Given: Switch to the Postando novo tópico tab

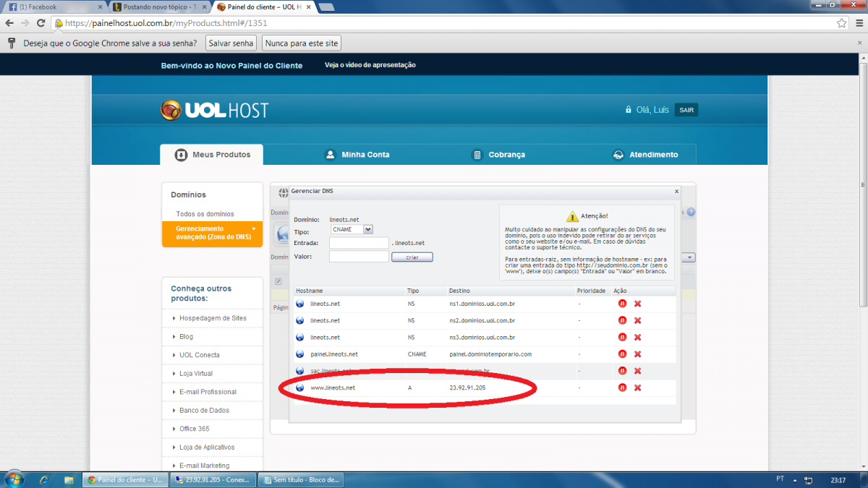Looking at the screenshot, I should [161, 7].
